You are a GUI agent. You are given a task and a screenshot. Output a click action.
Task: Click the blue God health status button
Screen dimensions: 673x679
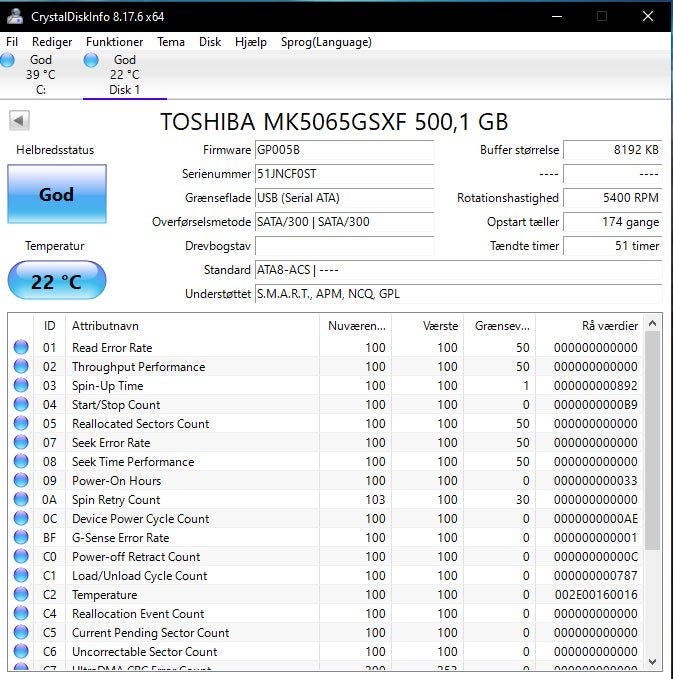(56, 194)
